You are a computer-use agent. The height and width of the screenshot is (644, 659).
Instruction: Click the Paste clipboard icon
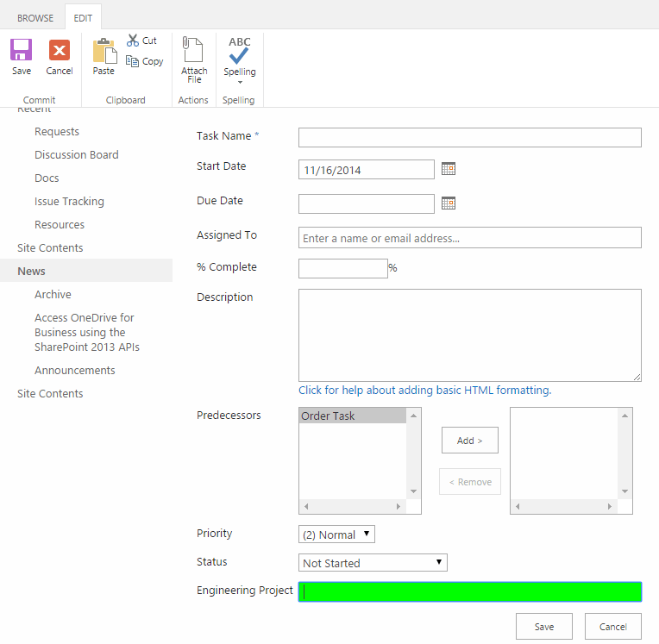click(x=104, y=51)
